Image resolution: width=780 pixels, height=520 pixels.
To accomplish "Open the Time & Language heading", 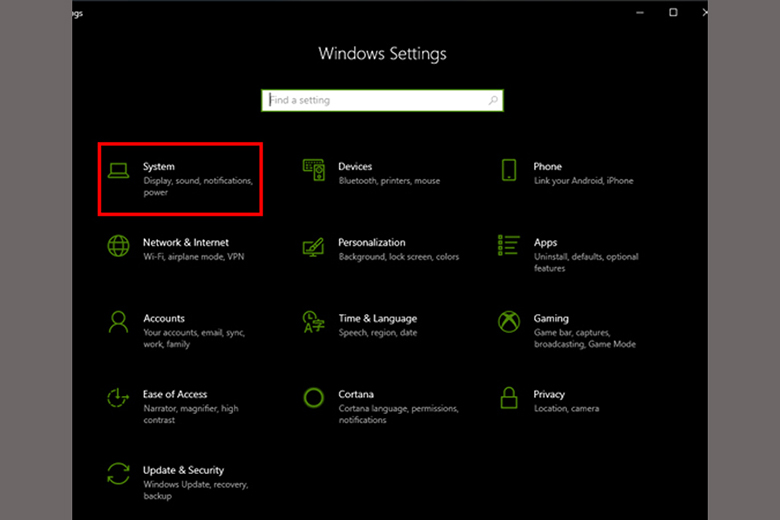I will (x=379, y=318).
